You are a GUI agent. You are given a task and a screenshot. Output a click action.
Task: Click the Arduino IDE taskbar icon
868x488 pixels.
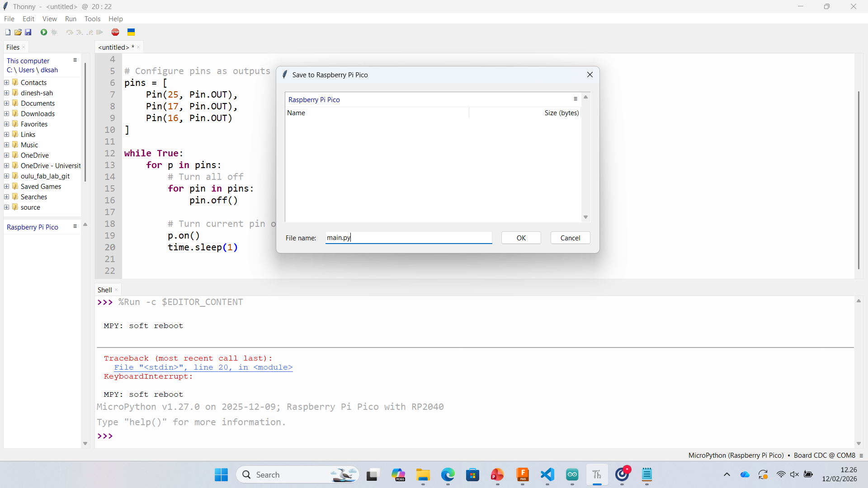(572, 474)
